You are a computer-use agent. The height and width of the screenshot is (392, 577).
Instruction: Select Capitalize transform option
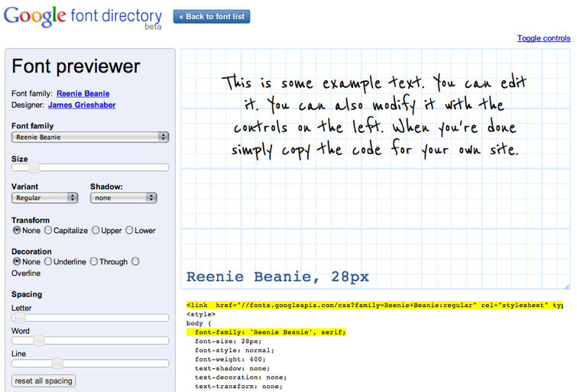[x=48, y=230]
